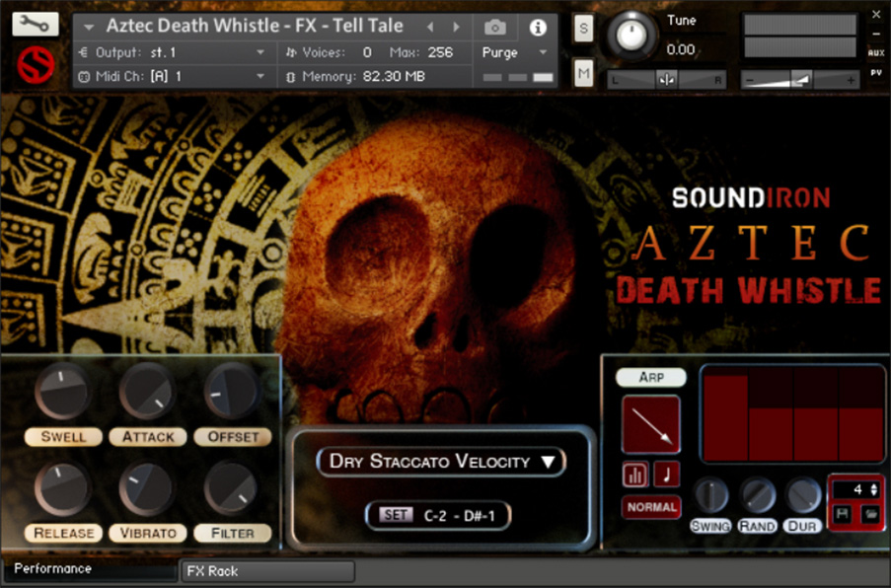The image size is (891, 588).
Task: Click the PV button at the right edge
Action: click(x=876, y=73)
